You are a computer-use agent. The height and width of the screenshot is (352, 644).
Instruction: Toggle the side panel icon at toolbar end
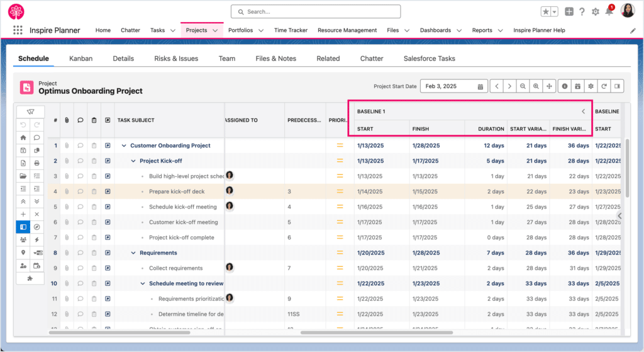pyautogui.click(x=617, y=86)
